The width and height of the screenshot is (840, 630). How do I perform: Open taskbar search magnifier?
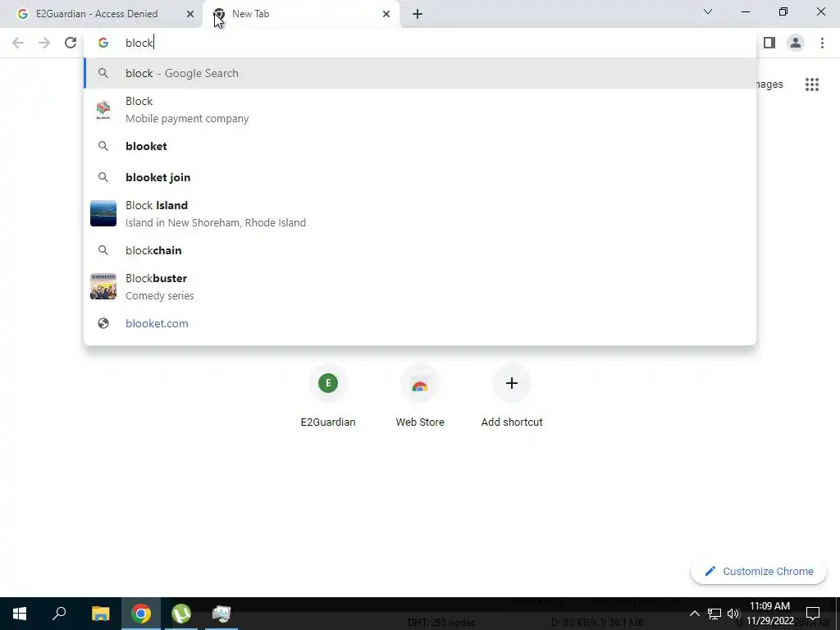pyautogui.click(x=59, y=614)
